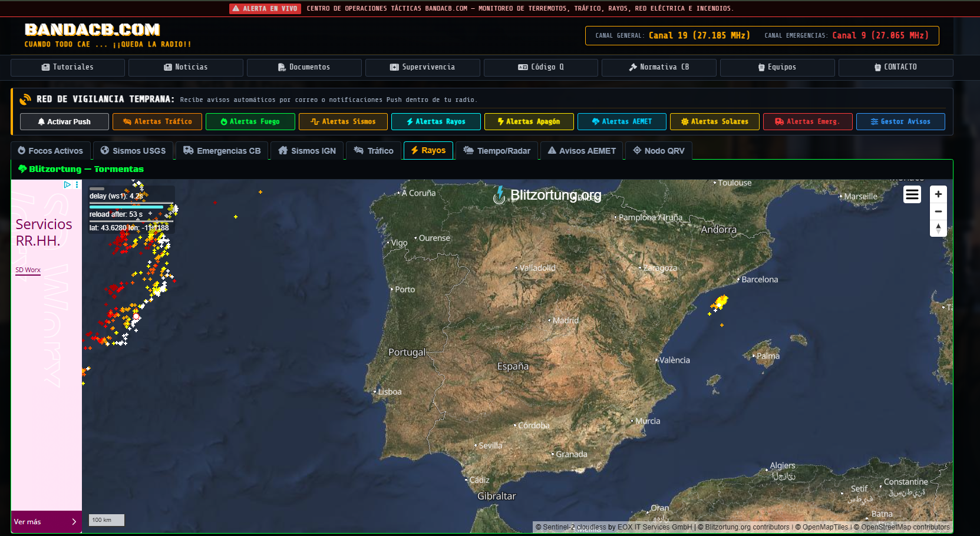Screen dimensions: 980x536
Task: Click the Canal 19 (27.185 MHz) text
Action: pyautogui.click(x=699, y=35)
